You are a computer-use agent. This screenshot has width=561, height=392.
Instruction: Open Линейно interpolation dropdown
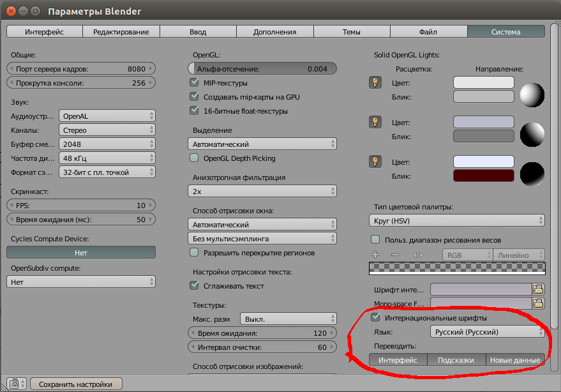click(519, 255)
